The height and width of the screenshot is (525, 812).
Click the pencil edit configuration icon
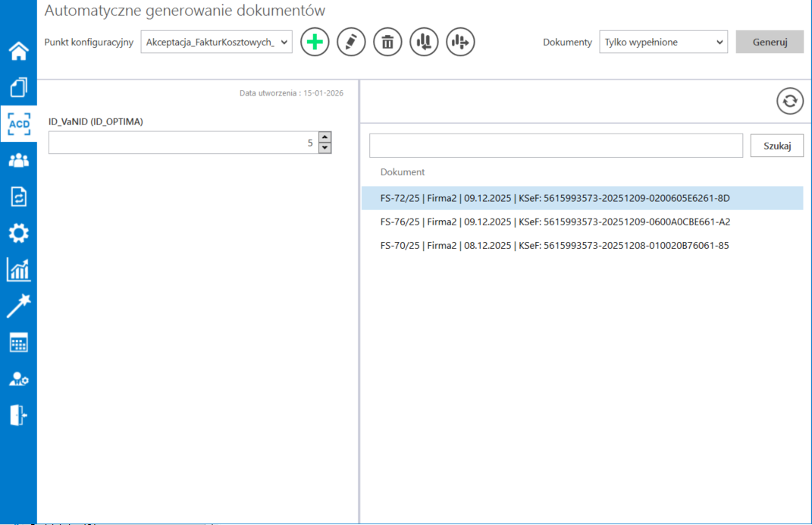tap(351, 42)
